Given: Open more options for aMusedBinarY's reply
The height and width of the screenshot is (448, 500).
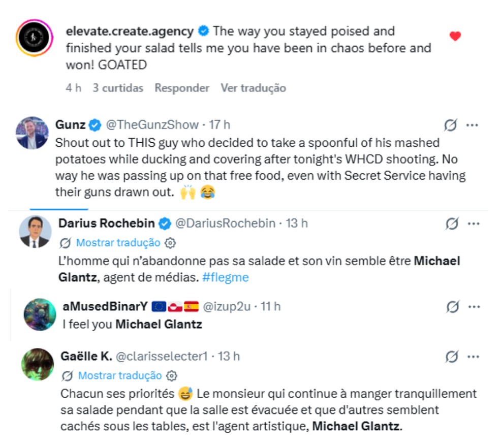Looking at the screenshot, I should pos(475,306).
